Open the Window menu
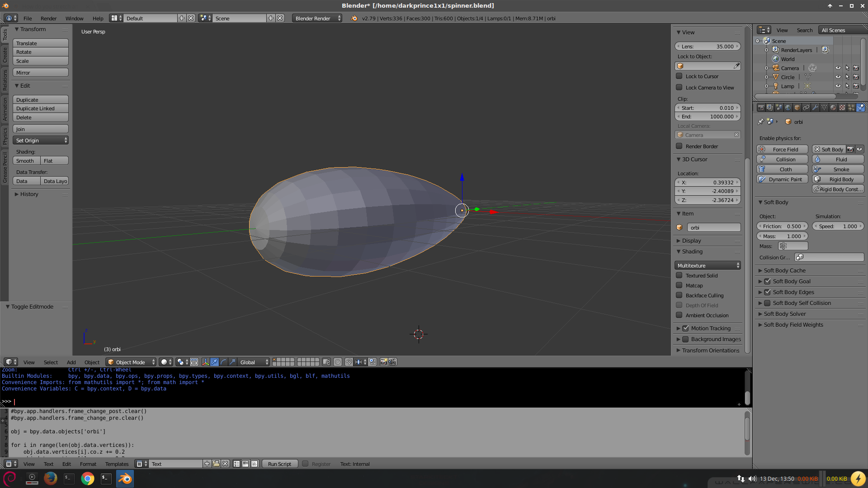 [x=74, y=18]
